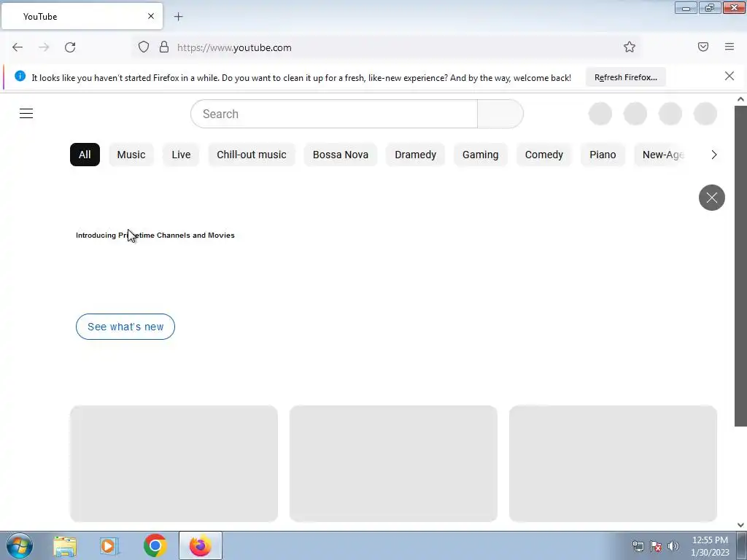Open the YouTube hamburger guide menu
This screenshot has width=747, height=560.
(x=26, y=113)
